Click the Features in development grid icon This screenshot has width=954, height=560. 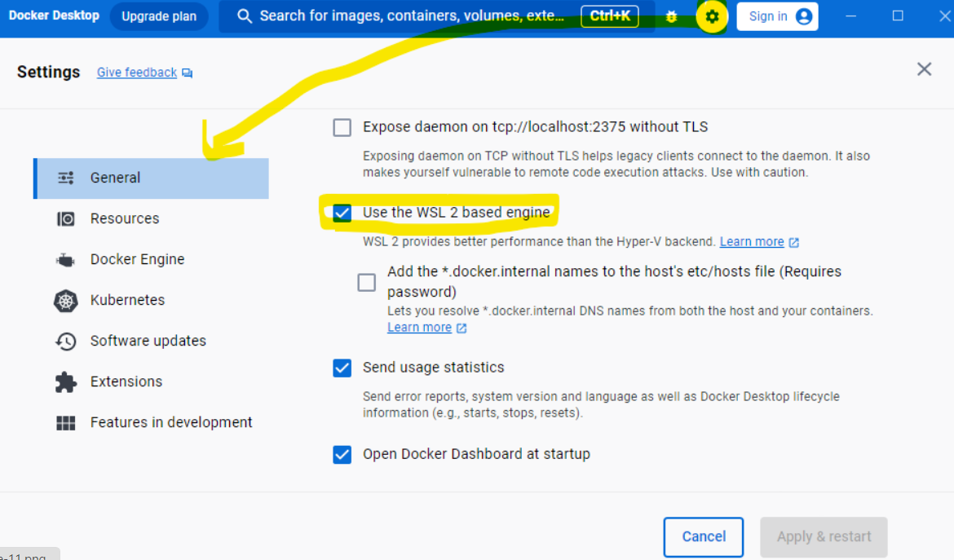coord(66,422)
